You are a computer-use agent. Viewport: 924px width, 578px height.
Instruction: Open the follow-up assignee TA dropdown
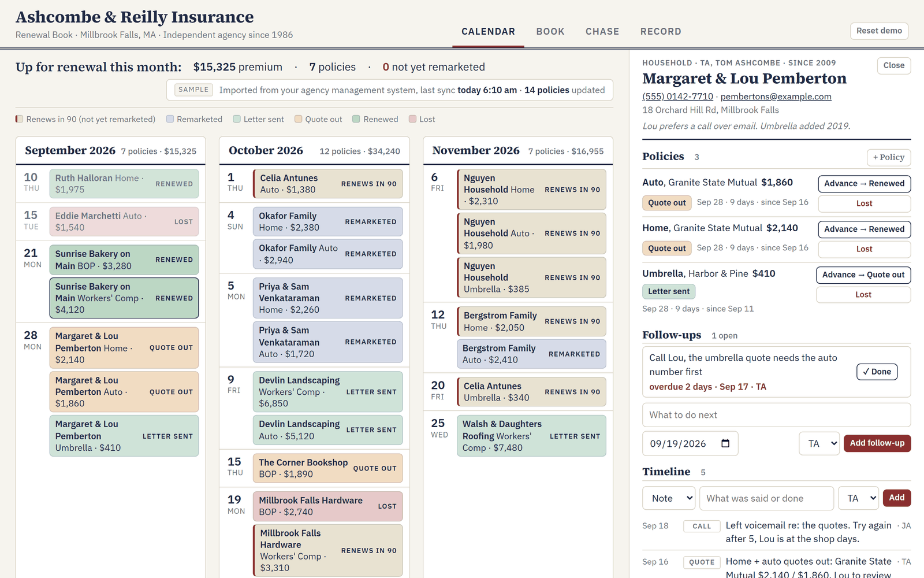click(819, 443)
